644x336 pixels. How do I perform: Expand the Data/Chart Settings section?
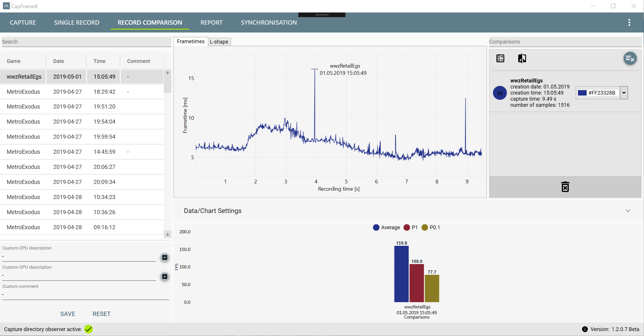click(628, 211)
